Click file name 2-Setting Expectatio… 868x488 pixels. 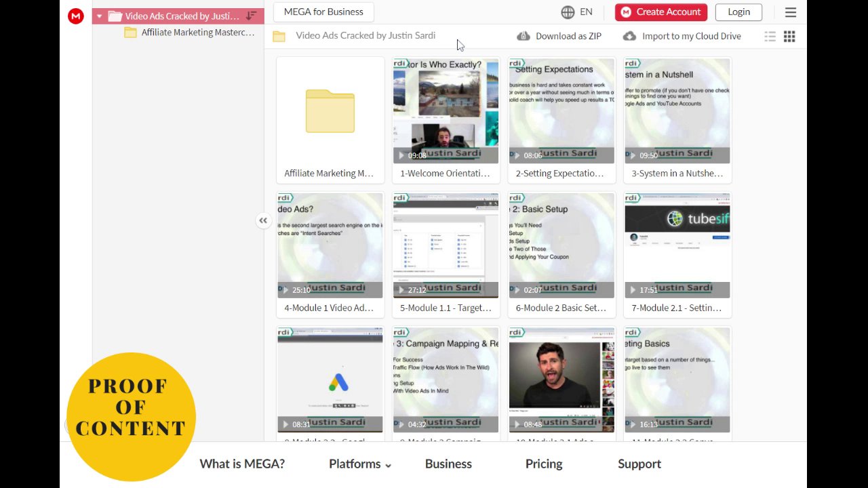pyautogui.click(x=559, y=174)
